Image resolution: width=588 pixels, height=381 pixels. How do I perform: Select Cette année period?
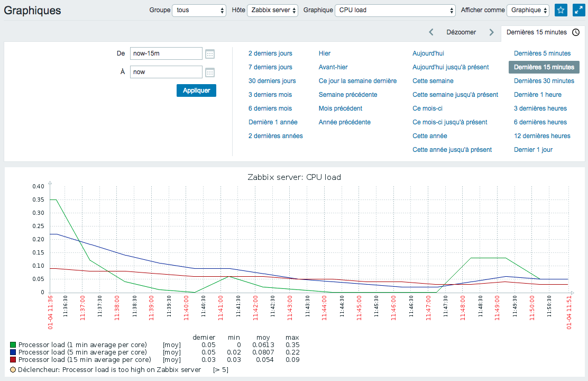(x=430, y=136)
